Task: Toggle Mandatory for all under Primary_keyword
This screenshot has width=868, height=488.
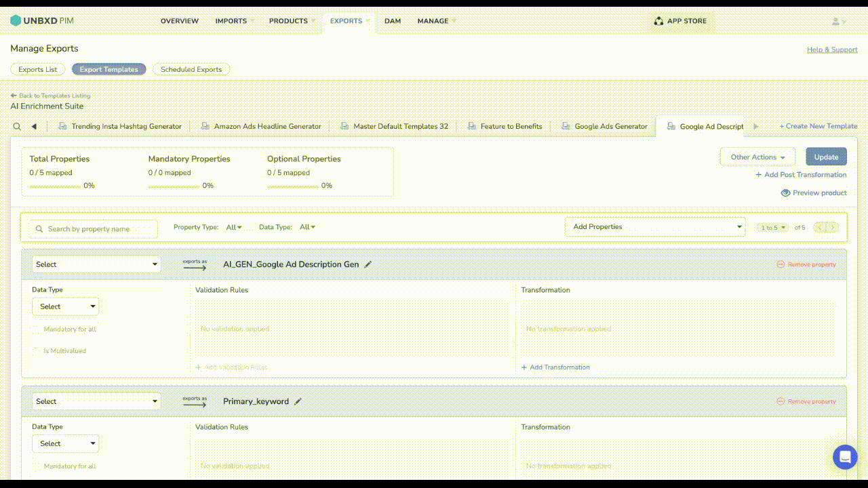Action: click(x=37, y=466)
